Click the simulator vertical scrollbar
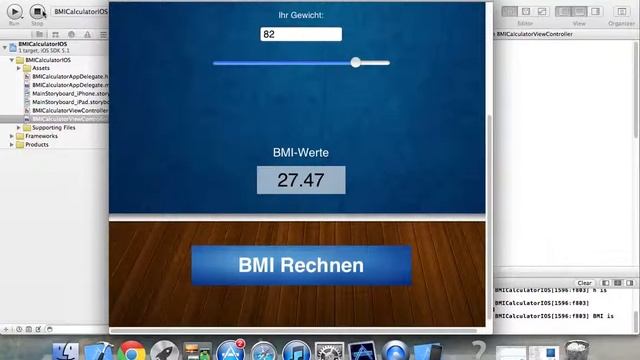640x360 pixels. (x=489, y=216)
